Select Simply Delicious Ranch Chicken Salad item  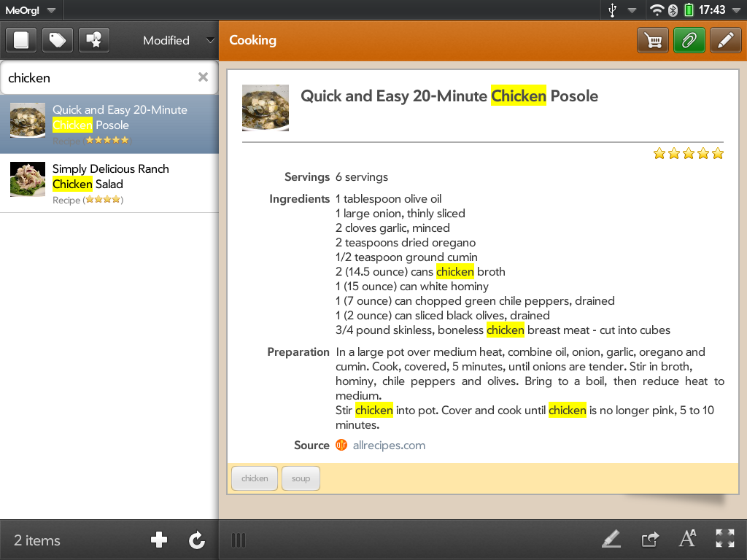pos(109,183)
